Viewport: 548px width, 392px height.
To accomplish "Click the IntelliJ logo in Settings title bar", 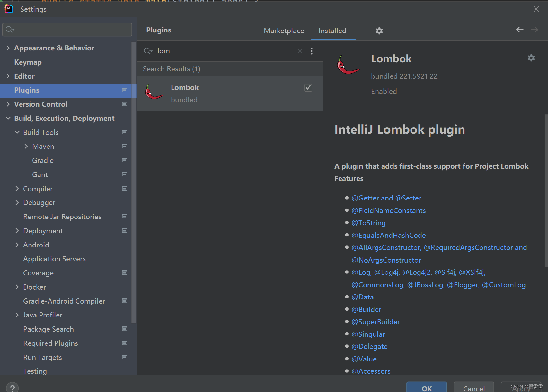I will tap(9, 9).
